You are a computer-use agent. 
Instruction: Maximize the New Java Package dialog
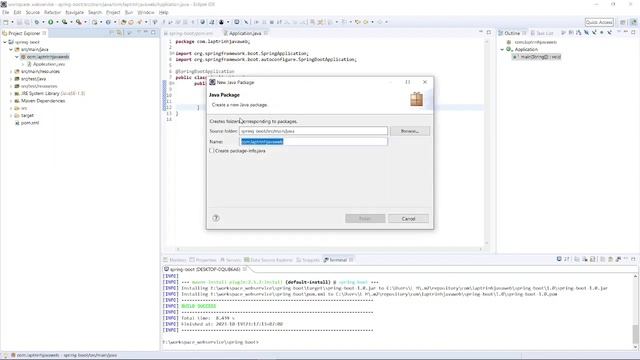coord(407,82)
